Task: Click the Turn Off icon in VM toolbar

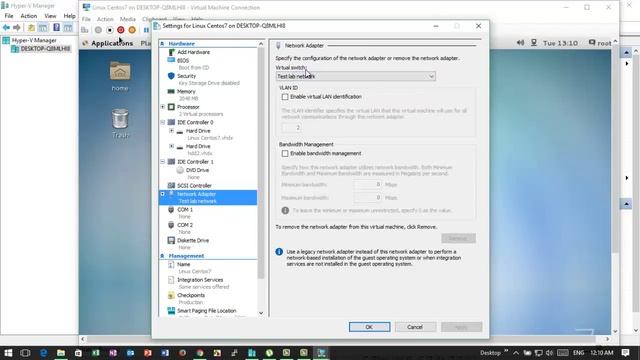Action: tap(110, 30)
